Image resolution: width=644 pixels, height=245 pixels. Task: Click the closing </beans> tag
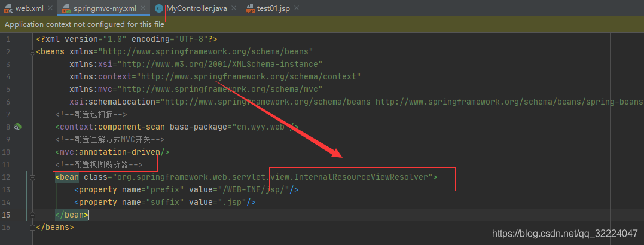55,227
